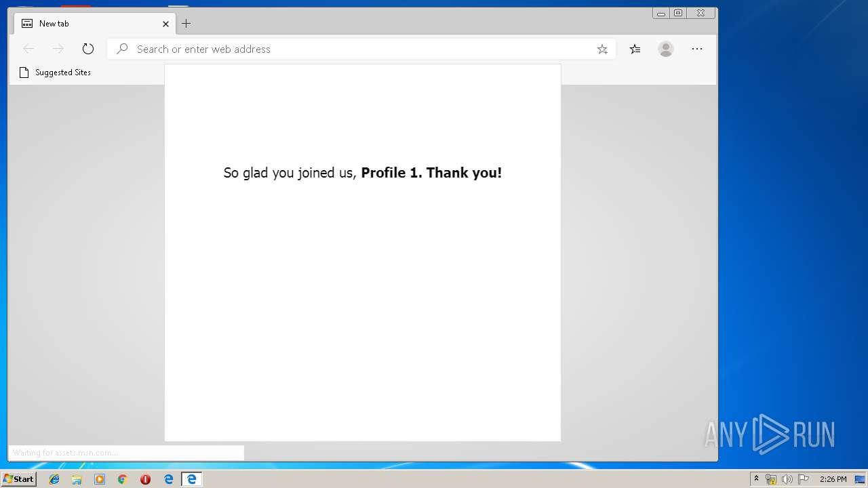Click the 'Profile 1. Thank you!' text
The width and height of the screenshot is (868, 488).
(x=431, y=173)
